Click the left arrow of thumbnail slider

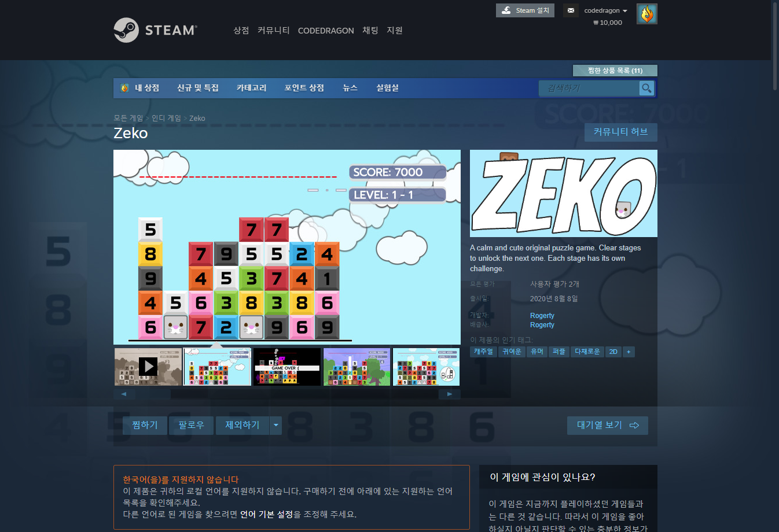(124, 394)
